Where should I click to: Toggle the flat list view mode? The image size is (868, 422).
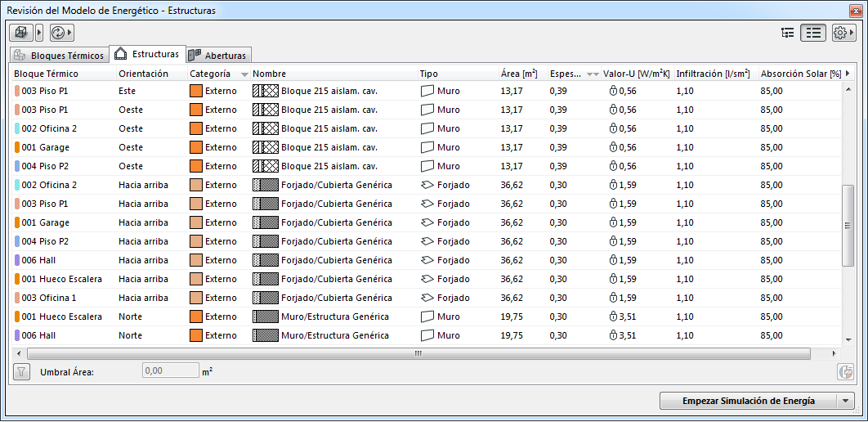tap(813, 33)
